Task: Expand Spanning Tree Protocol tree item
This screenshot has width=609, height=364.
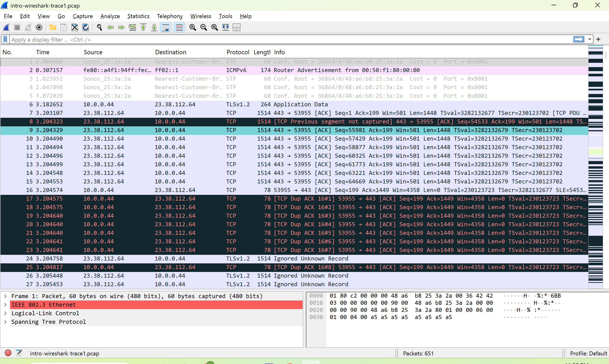Action: [5, 322]
